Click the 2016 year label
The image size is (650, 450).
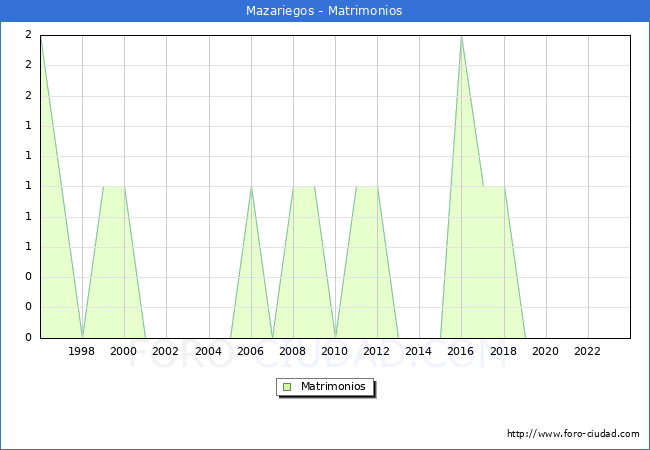[x=461, y=351]
